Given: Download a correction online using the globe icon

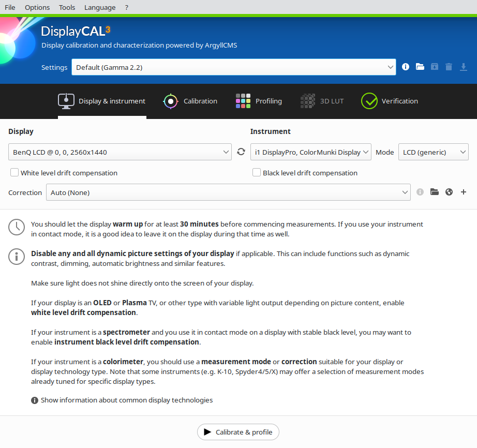Looking at the screenshot, I should (449, 192).
